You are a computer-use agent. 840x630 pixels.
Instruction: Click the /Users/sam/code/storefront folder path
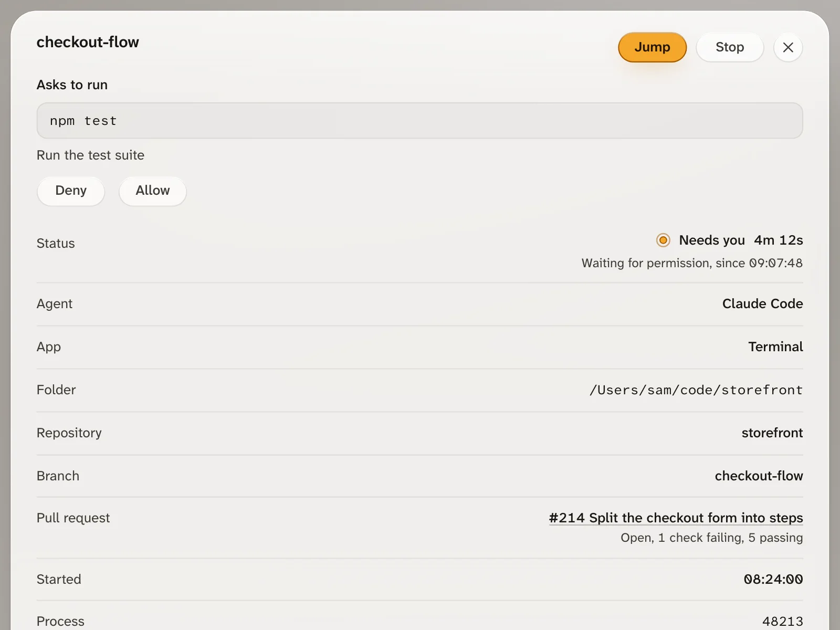coord(696,390)
